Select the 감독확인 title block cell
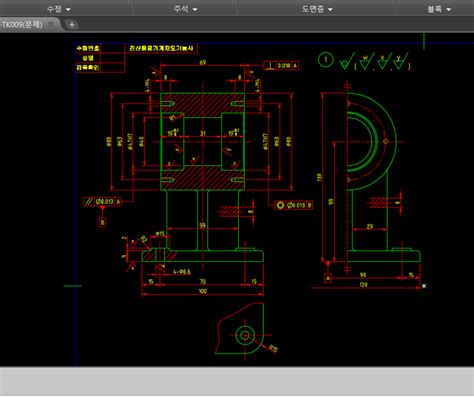474x398 pixels. 88,67
